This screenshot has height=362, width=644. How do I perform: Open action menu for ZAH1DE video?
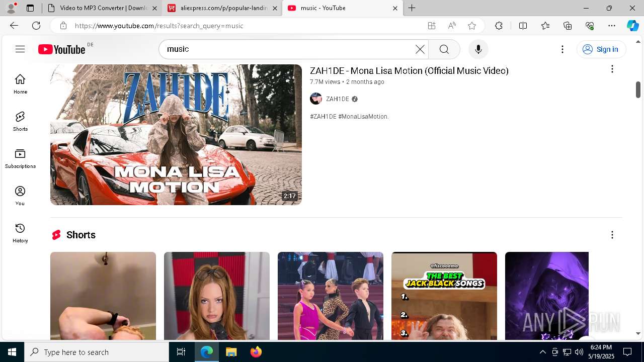(612, 69)
